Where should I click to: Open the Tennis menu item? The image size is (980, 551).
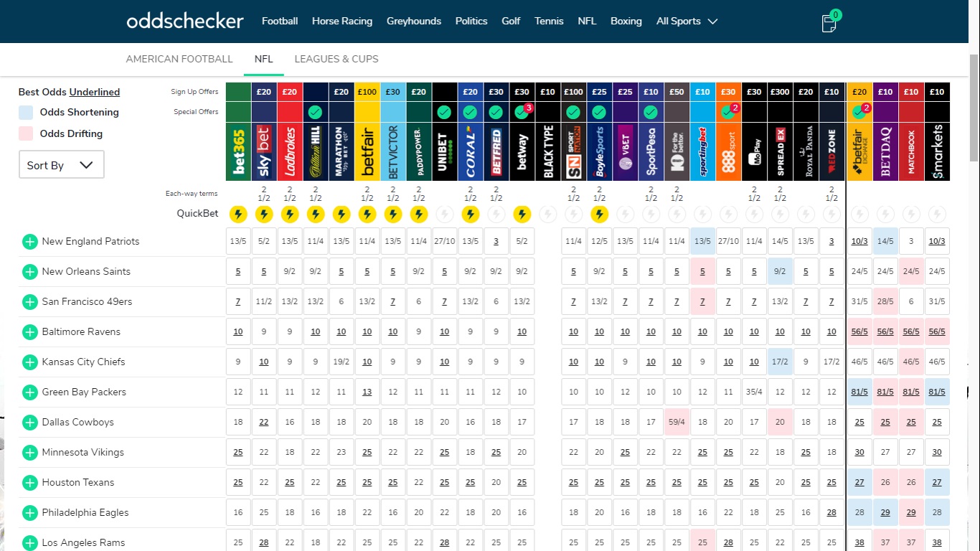click(549, 21)
